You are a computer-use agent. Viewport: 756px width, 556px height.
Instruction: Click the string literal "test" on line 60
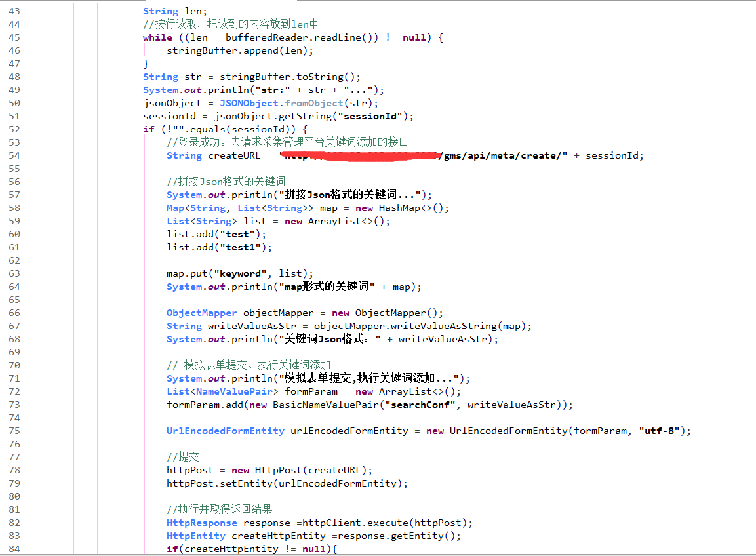pyautogui.click(x=237, y=234)
